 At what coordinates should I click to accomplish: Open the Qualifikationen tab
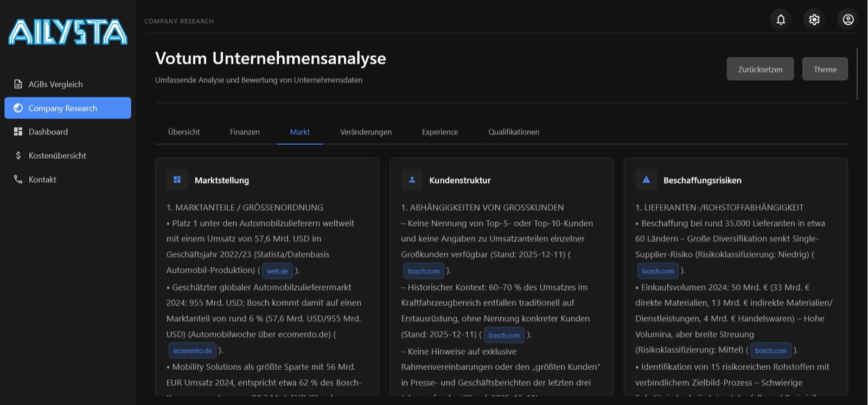[x=514, y=132]
